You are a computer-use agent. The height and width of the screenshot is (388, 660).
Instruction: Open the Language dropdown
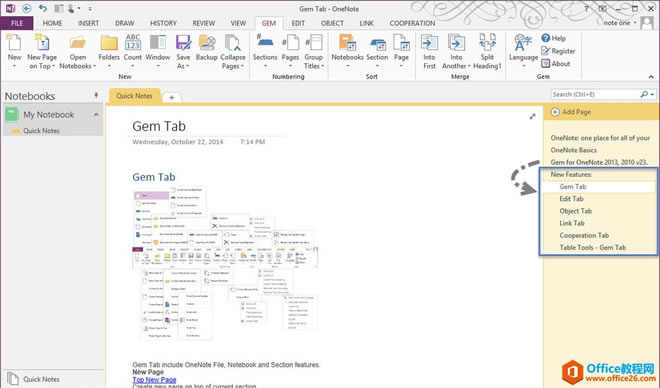point(524,66)
